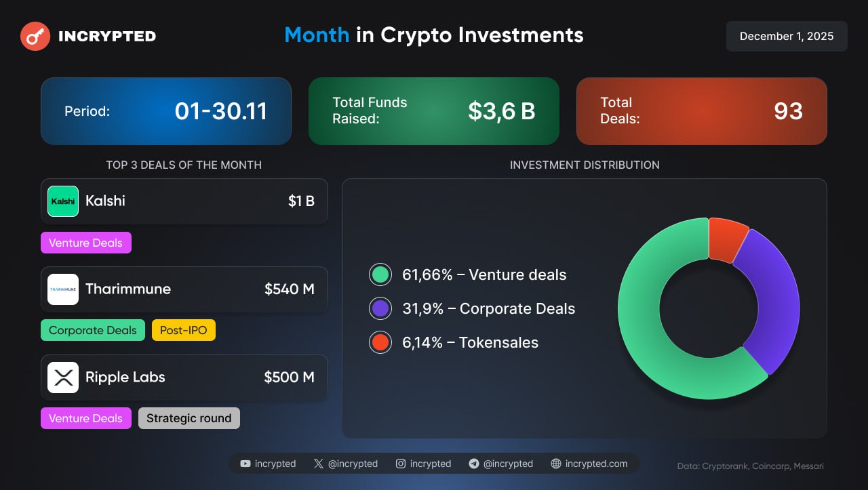Click the green Venture deals legend dot
This screenshot has width=868, height=490.
click(380, 274)
